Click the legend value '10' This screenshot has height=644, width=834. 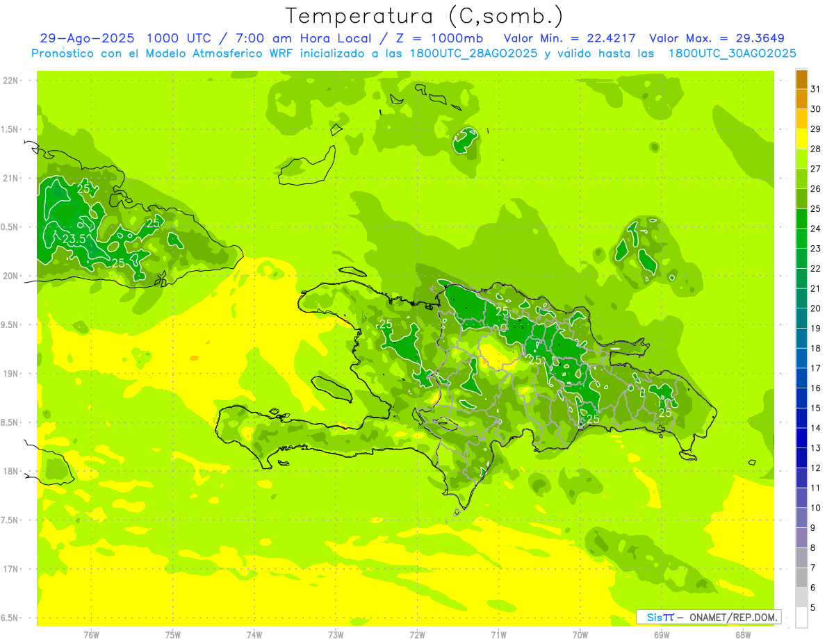[816, 508]
